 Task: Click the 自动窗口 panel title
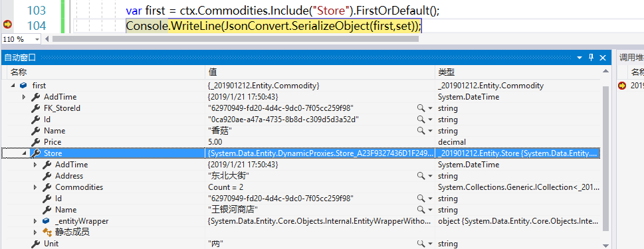click(20, 58)
